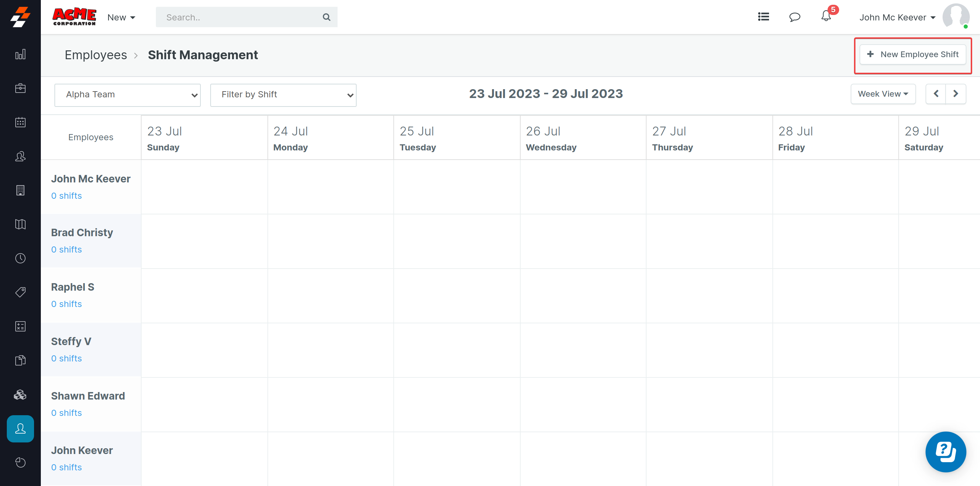Click the bar chart dashboard sidebar icon
The width and height of the screenshot is (980, 486).
pyautogui.click(x=20, y=54)
